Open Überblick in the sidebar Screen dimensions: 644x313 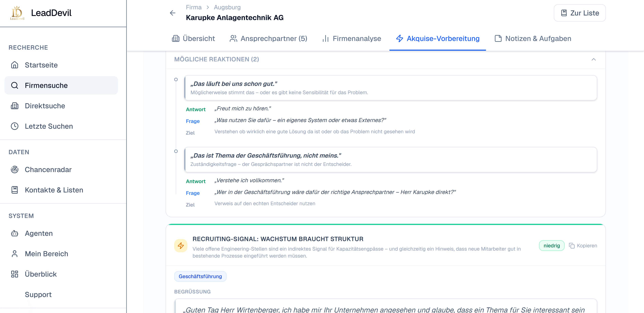coord(61,274)
